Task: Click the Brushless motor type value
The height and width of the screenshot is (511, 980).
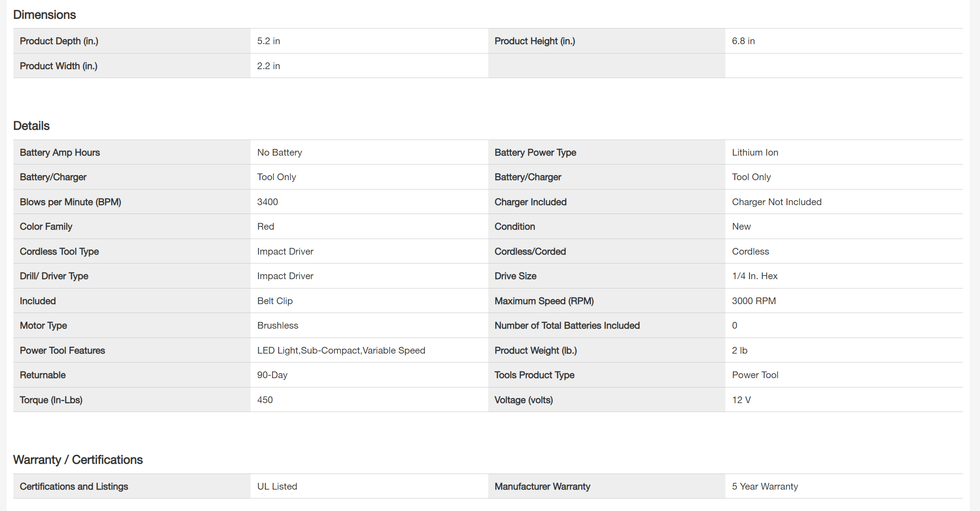Action: [x=277, y=326]
